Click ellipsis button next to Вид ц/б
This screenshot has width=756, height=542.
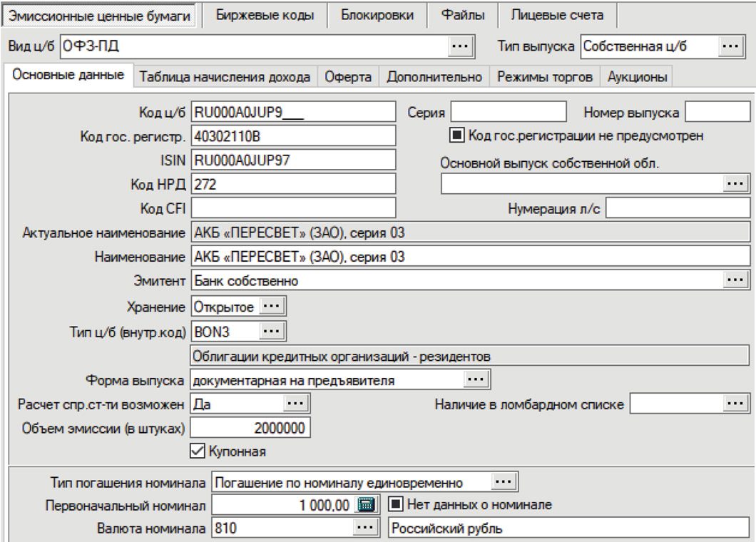coord(461,46)
